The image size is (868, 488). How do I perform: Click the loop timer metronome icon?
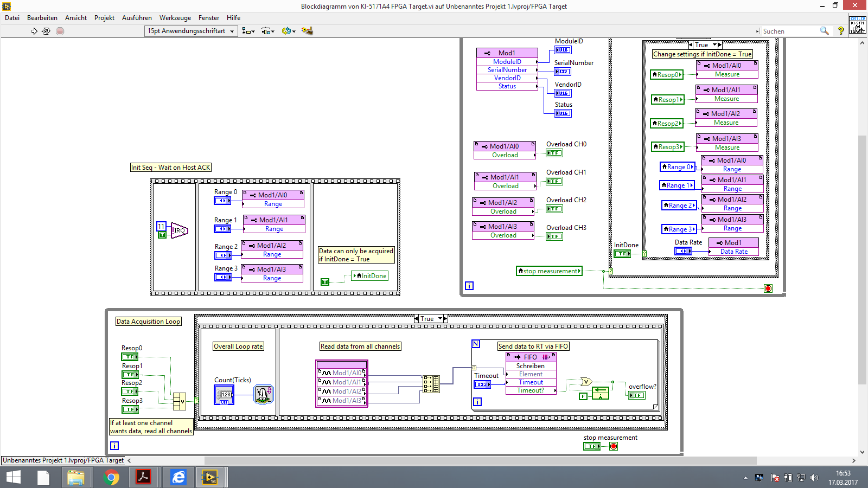point(263,394)
